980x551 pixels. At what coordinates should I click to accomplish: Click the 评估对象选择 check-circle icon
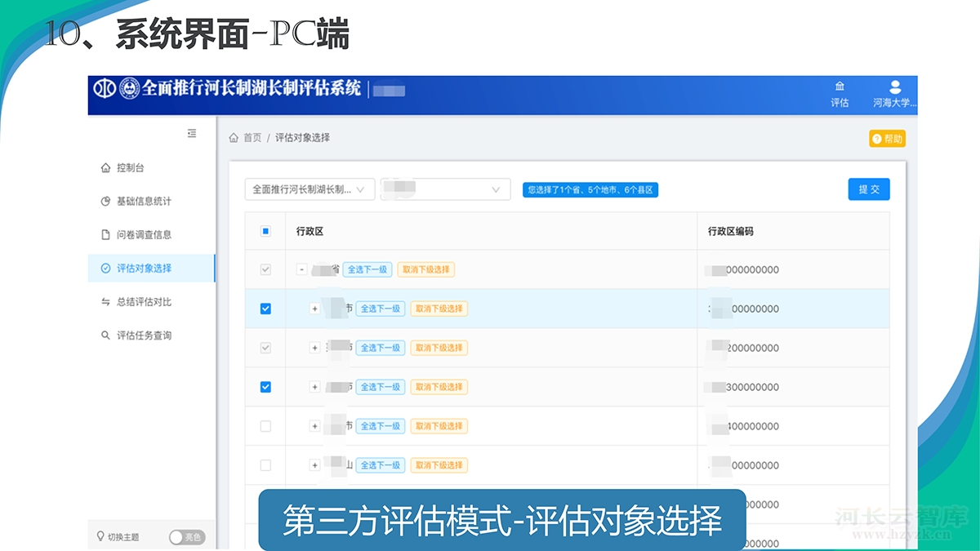[x=105, y=269]
